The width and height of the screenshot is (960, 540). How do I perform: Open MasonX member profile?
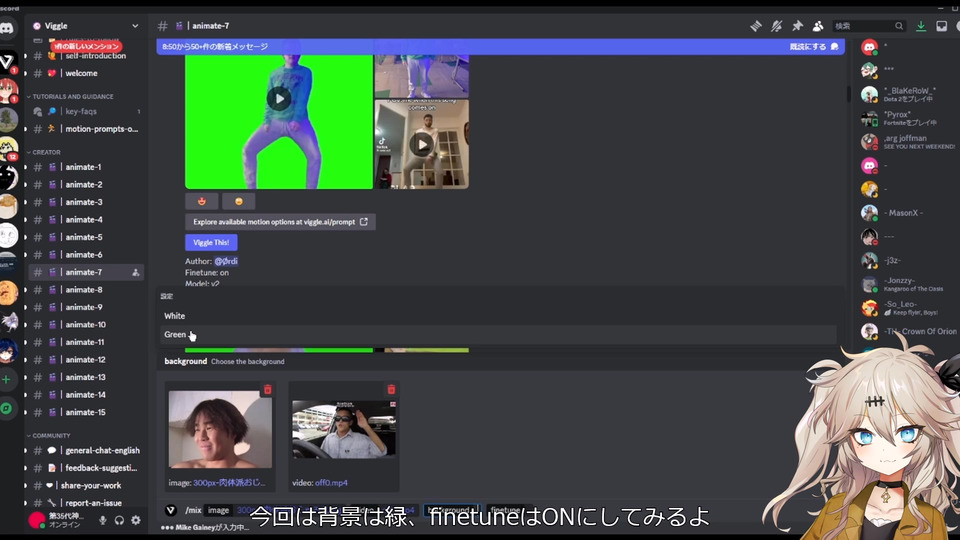(909, 213)
